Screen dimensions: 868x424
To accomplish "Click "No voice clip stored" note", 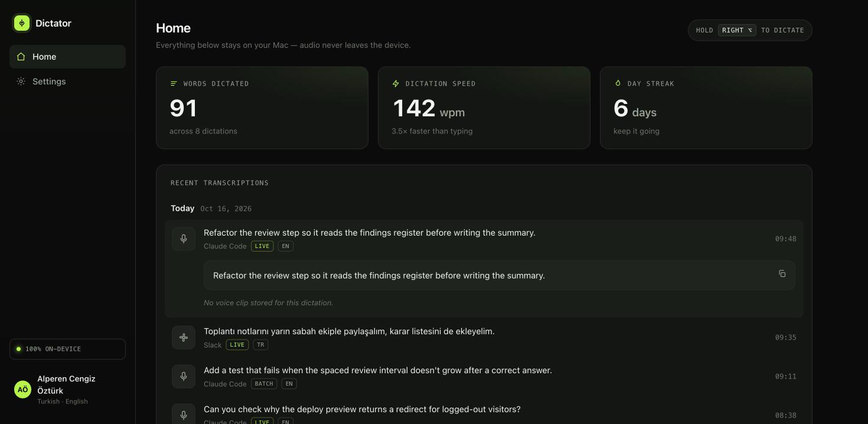I will [269, 302].
